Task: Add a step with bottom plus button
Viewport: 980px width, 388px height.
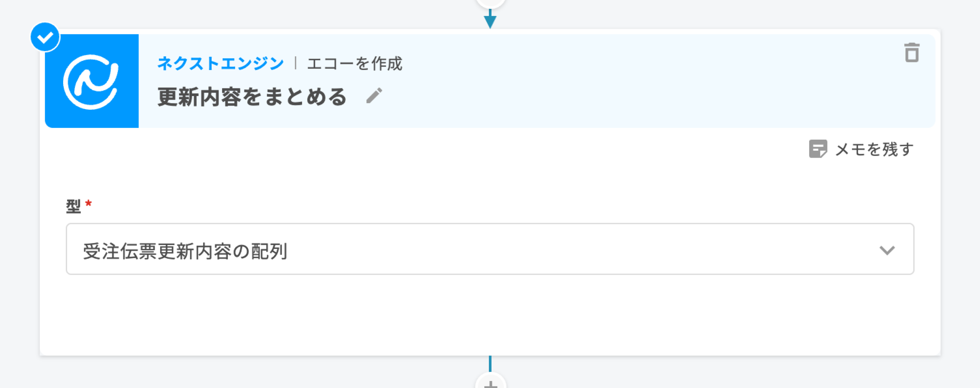Action: click(490, 383)
